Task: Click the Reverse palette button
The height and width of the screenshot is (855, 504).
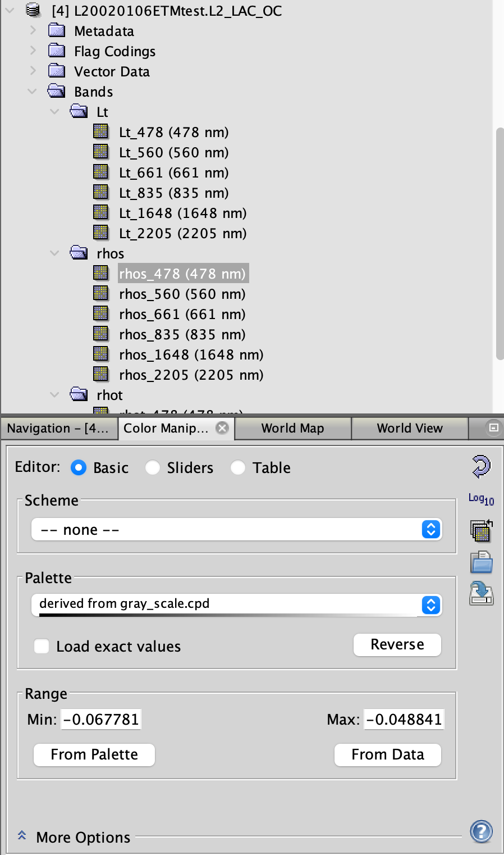Action: coord(397,644)
